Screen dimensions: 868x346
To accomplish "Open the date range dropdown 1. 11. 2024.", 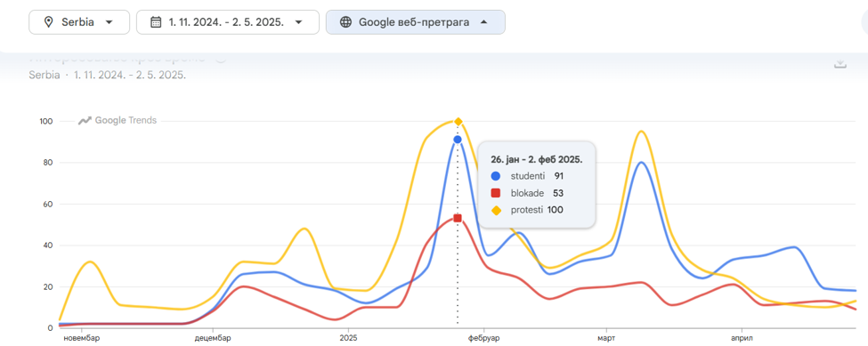I will pos(228,22).
